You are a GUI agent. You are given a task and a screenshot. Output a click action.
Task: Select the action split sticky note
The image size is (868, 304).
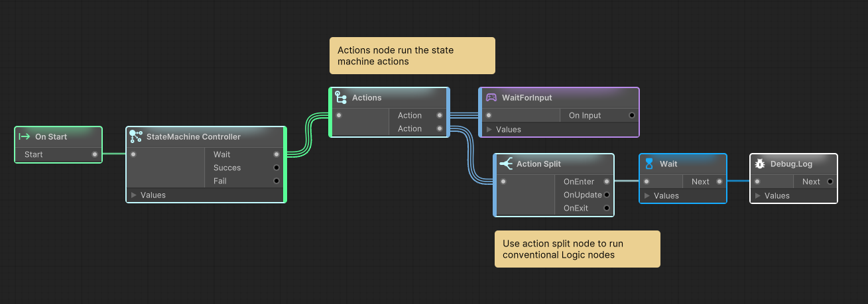(x=578, y=249)
